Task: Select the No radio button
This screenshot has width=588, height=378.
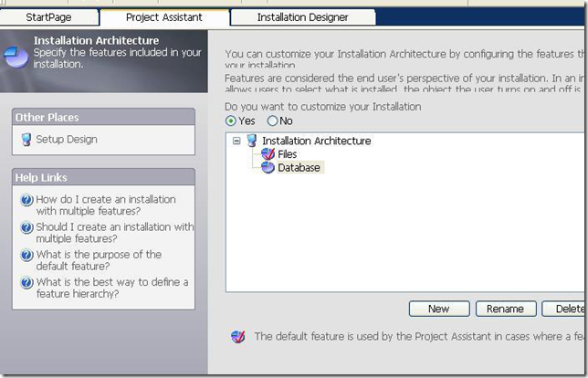Action: tap(272, 121)
